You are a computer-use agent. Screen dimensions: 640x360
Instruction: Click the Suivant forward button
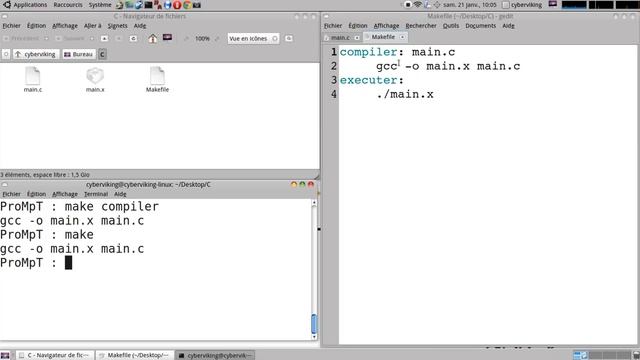click(71, 38)
